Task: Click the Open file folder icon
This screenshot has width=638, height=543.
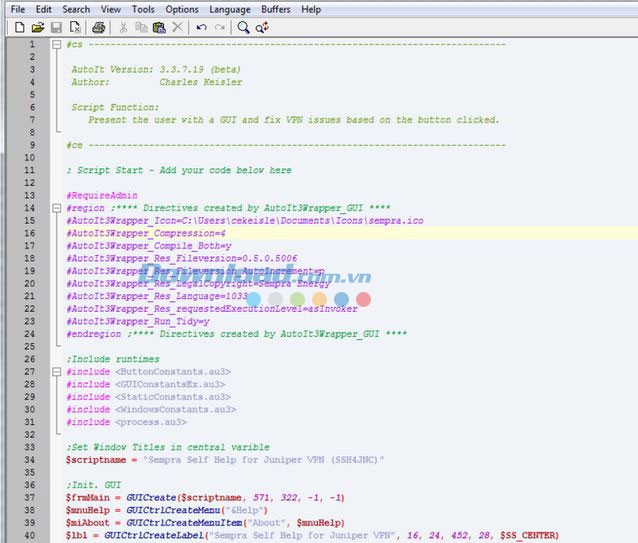Action: tap(38, 28)
